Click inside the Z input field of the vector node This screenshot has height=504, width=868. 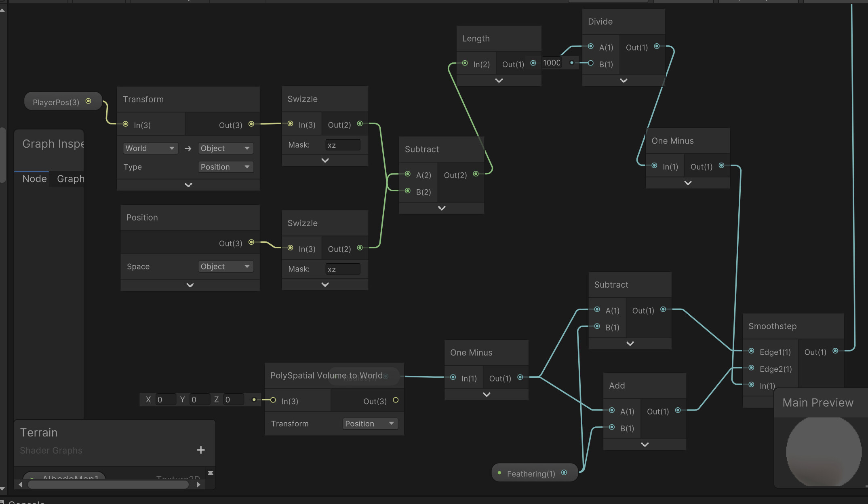tap(233, 399)
